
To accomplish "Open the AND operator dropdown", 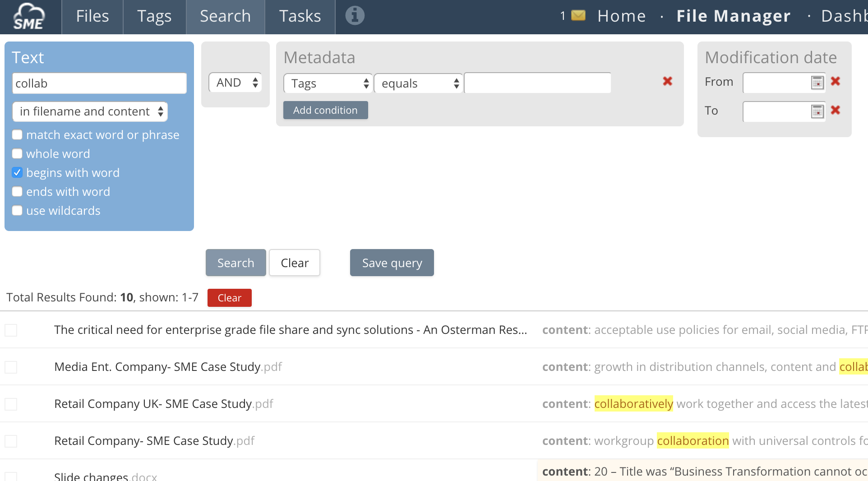I will pos(235,83).
